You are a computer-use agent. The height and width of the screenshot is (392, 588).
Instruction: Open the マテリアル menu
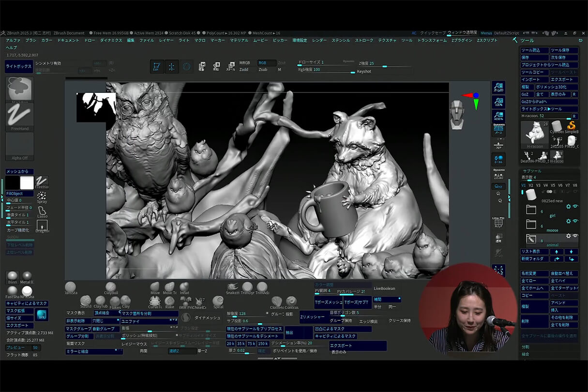click(239, 41)
